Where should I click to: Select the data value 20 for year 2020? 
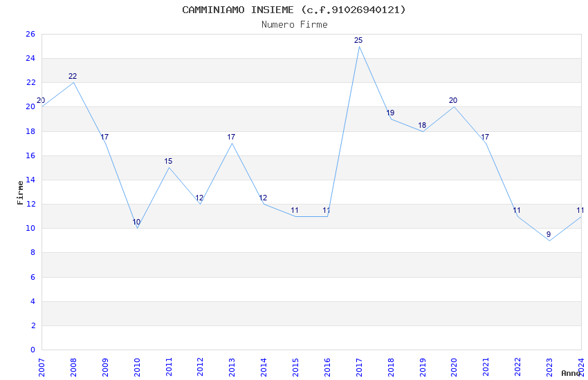[453, 100]
